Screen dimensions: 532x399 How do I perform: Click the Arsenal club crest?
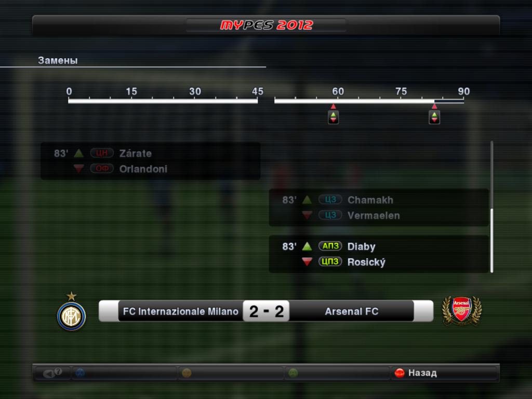click(461, 311)
